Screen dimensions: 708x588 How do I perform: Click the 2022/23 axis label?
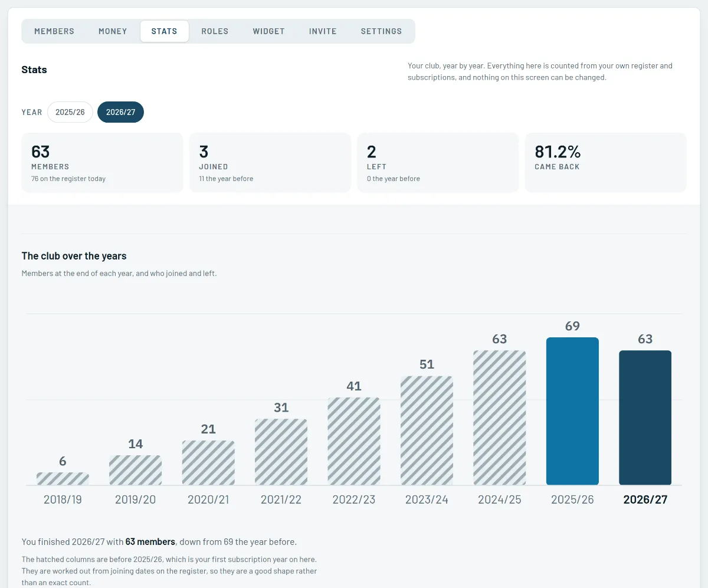354,500
